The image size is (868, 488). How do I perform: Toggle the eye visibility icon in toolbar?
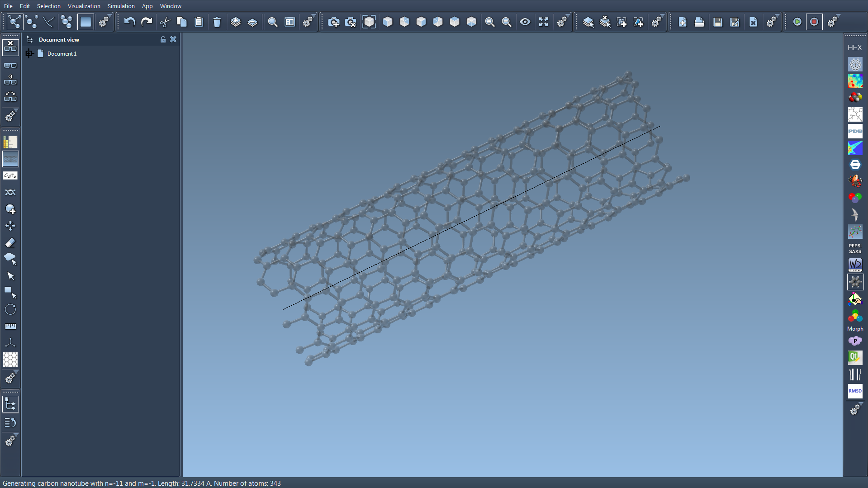[525, 22]
